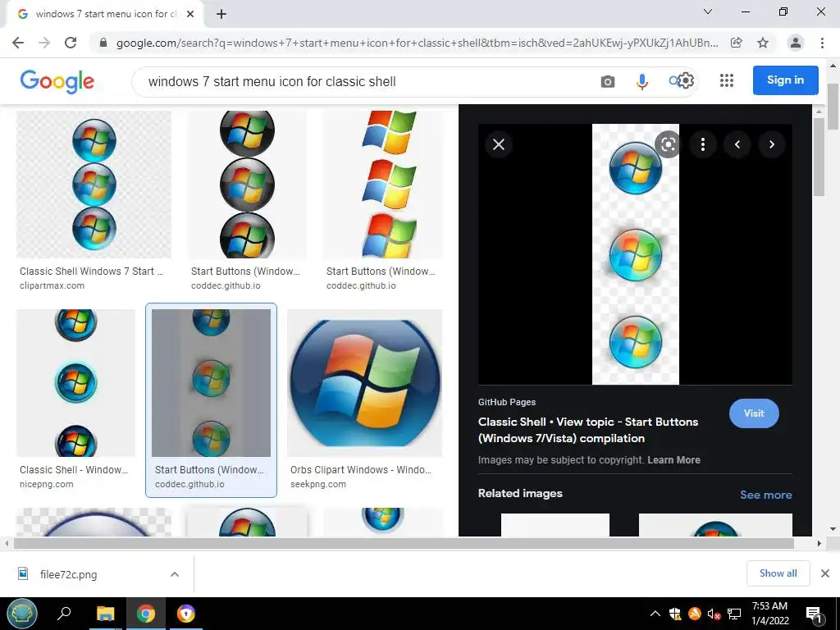Select the highlighted coddec.github.io gray thumbnail
840x630 pixels.
tap(211, 382)
